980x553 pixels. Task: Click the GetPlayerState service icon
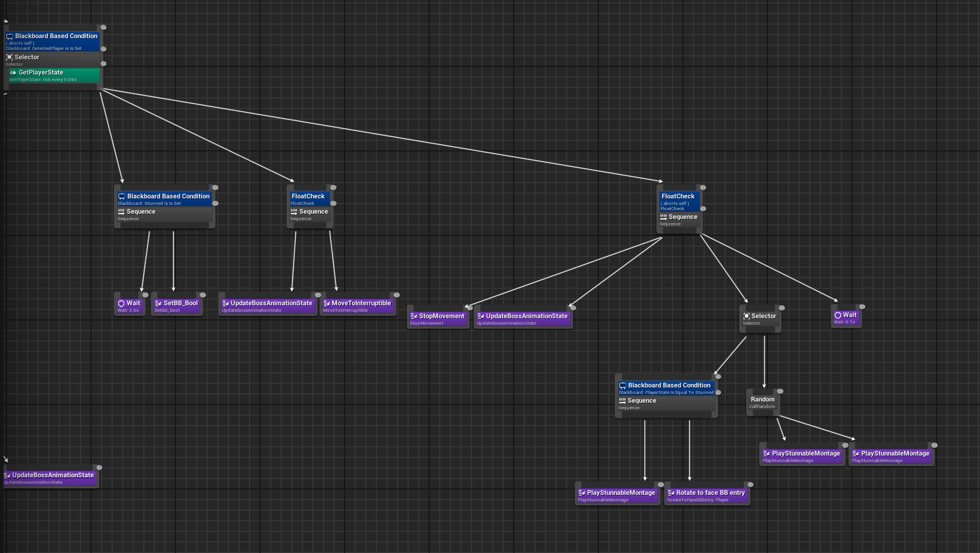[x=13, y=73]
